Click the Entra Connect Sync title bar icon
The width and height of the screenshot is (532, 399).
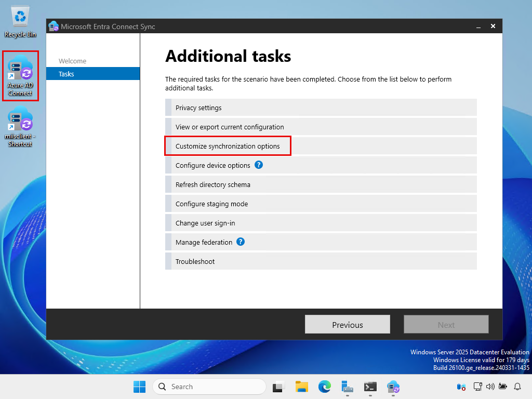pyautogui.click(x=54, y=26)
